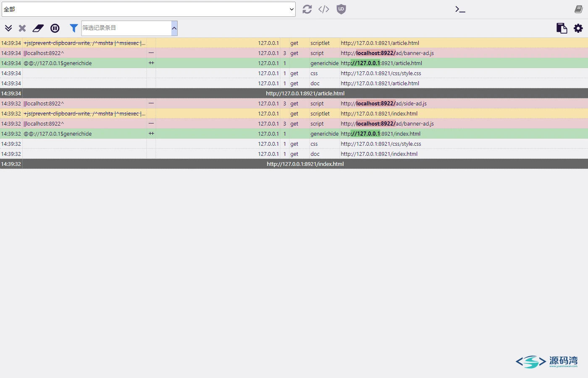Image resolution: width=588 pixels, height=378 pixels.
Task: Open the 全部 tab selector dropdown
Action: (x=149, y=9)
